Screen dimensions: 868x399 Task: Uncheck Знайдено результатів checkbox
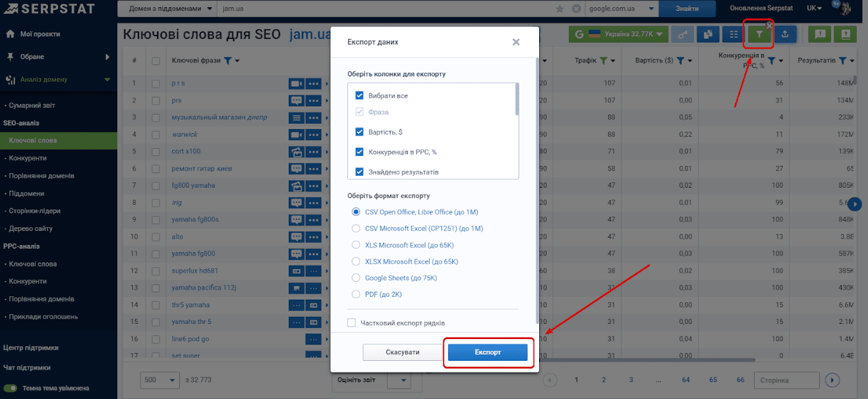[x=359, y=172]
